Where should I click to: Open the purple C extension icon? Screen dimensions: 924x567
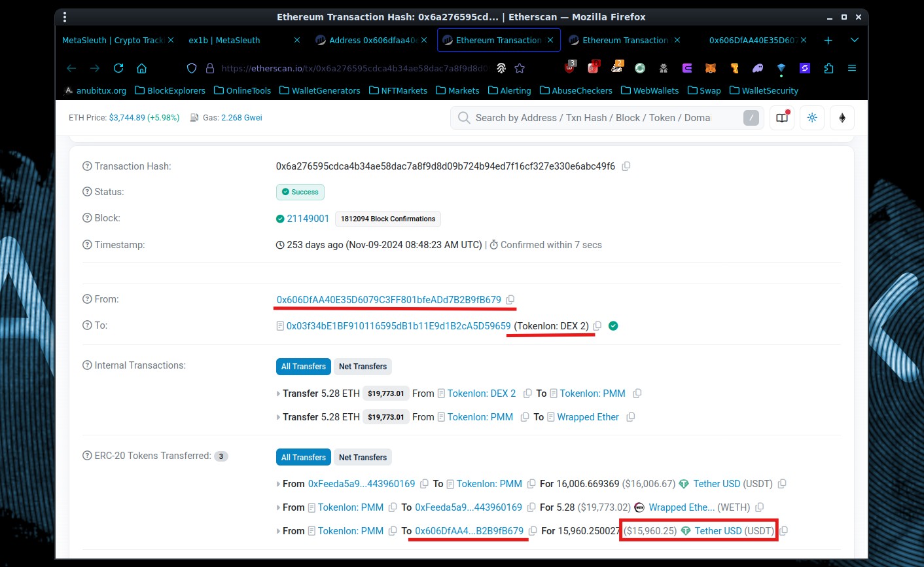(687, 68)
